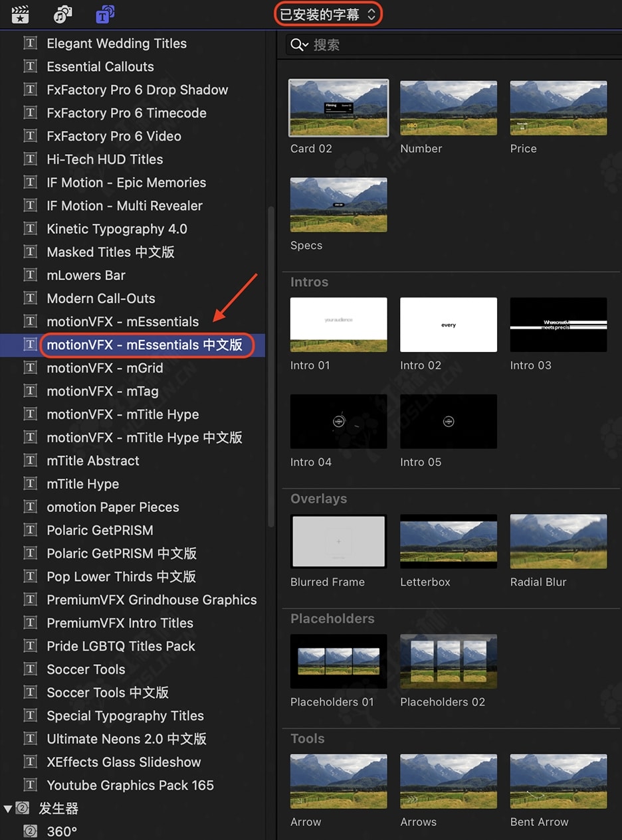Select motionVFX - mEssentials category
The width and height of the screenshot is (622, 840).
pos(123,321)
